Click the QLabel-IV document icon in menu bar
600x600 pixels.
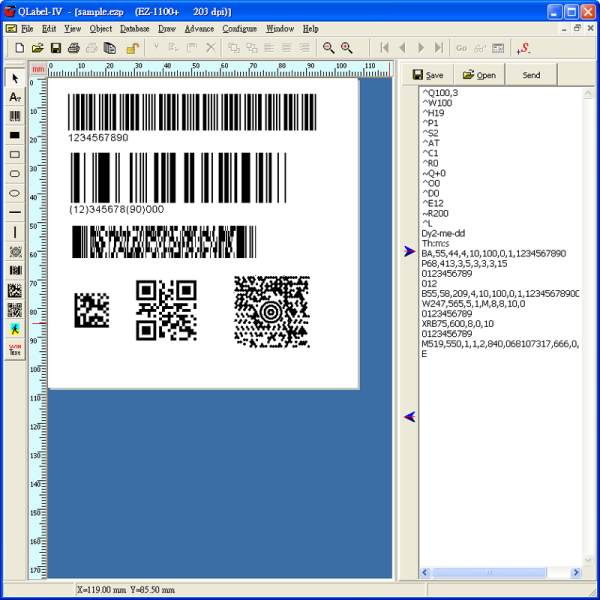click(x=11, y=29)
